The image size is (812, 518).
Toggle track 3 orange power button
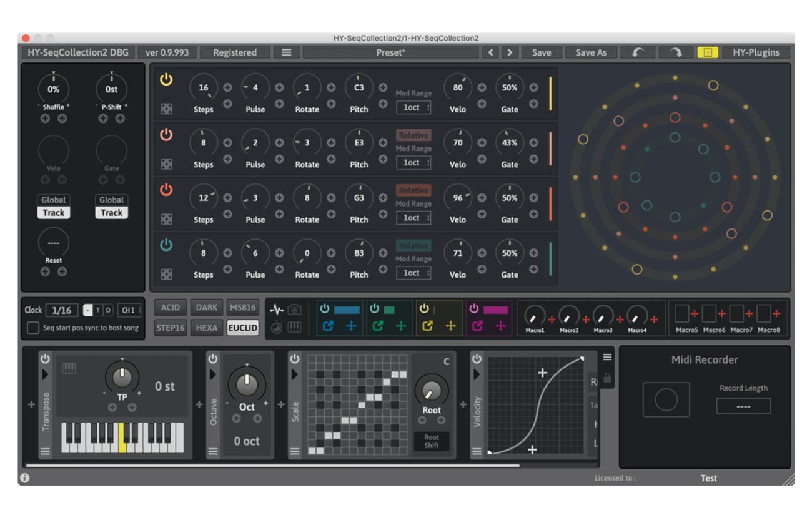tap(166, 190)
